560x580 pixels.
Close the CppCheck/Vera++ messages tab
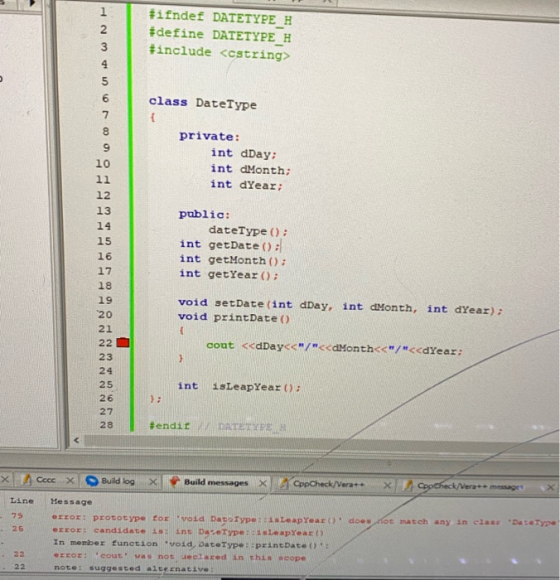(x=550, y=487)
